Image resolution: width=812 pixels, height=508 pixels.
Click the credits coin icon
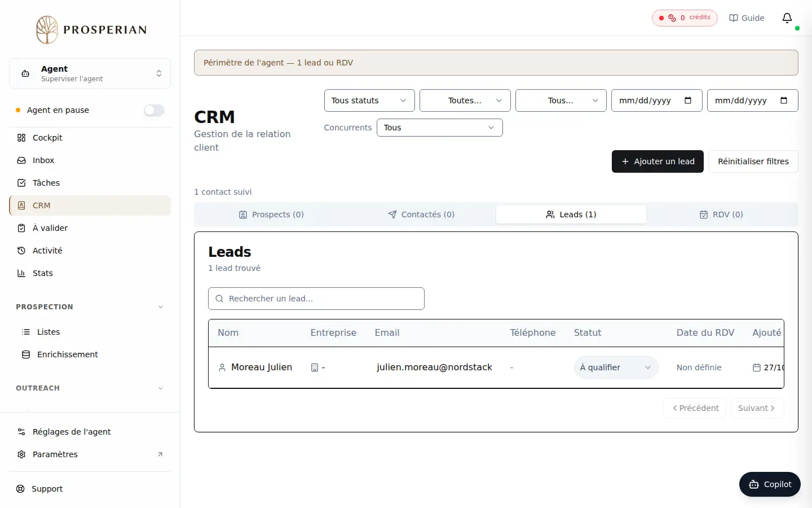click(672, 18)
